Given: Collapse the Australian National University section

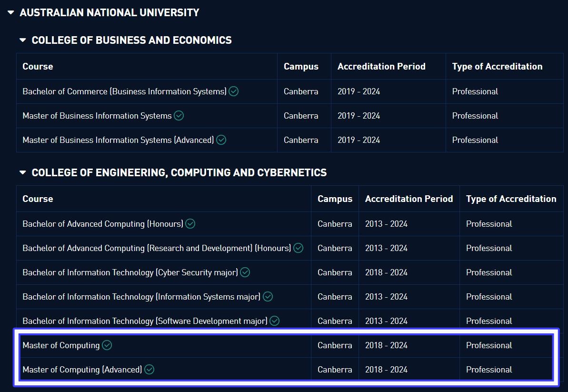Looking at the screenshot, I should pos(11,13).
